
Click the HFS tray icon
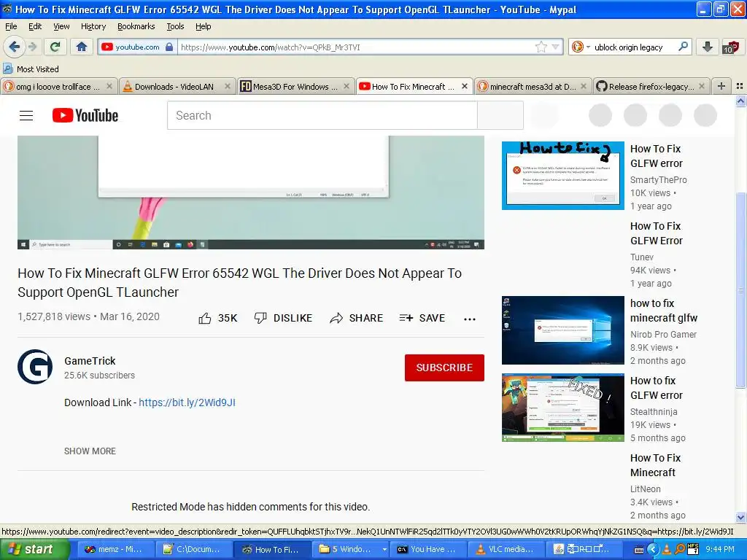[x=693, y=550]
